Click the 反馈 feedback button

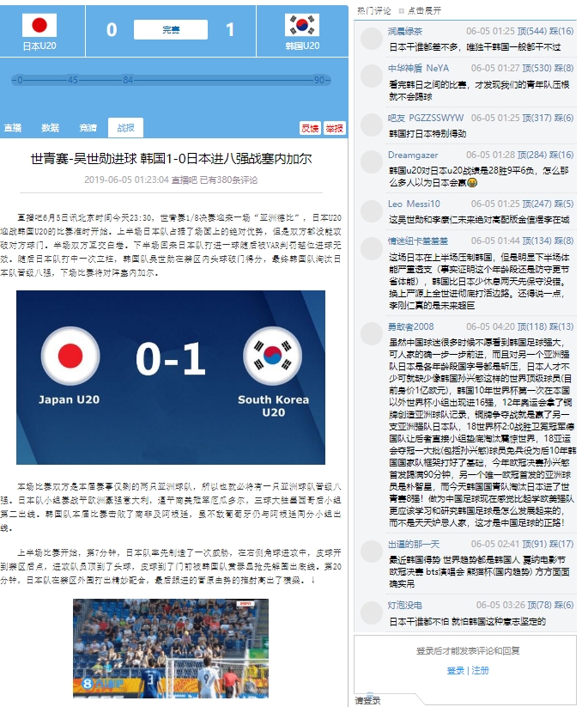pos(310,129)
